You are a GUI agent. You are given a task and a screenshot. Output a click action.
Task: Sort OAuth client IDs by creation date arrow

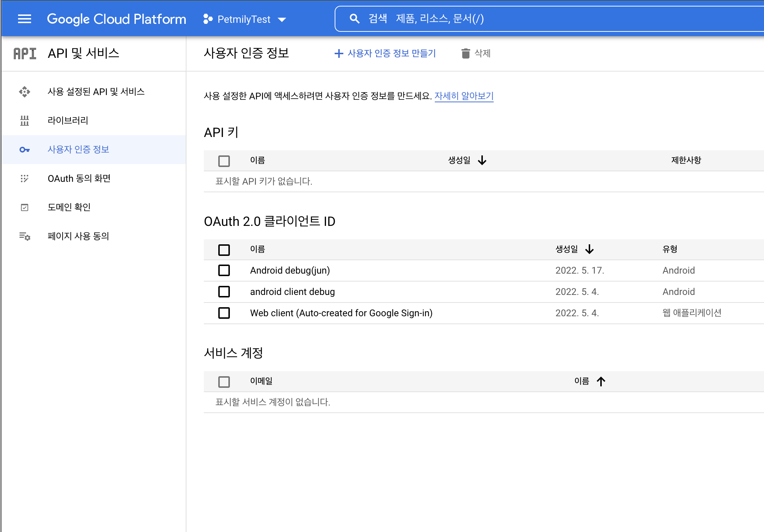589,249
